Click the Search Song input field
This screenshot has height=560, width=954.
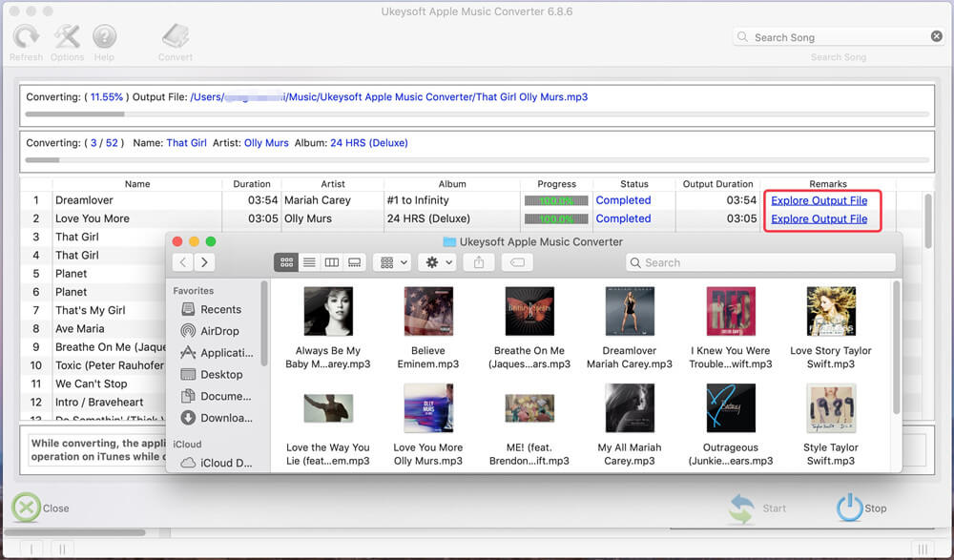tap(840, 37)
